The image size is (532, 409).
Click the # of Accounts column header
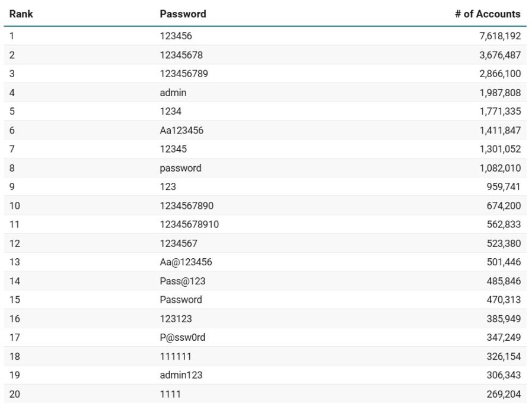click(488, 14)
